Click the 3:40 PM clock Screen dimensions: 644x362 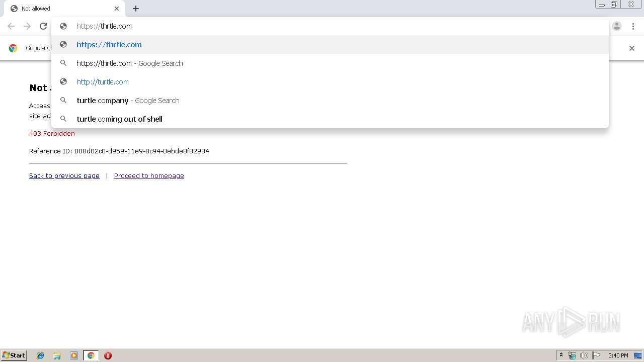coord(618,355)
